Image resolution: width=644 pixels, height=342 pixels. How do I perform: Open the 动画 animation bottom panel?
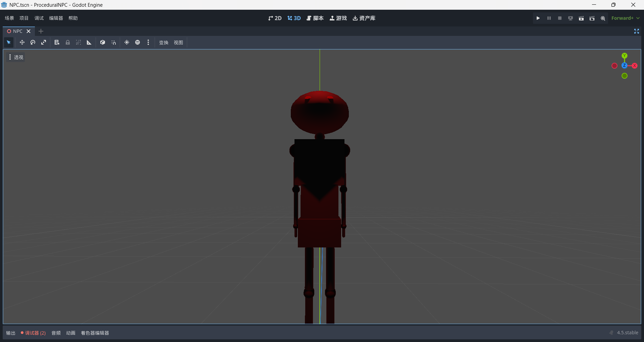pyautogui.click(x=71, y=333)
